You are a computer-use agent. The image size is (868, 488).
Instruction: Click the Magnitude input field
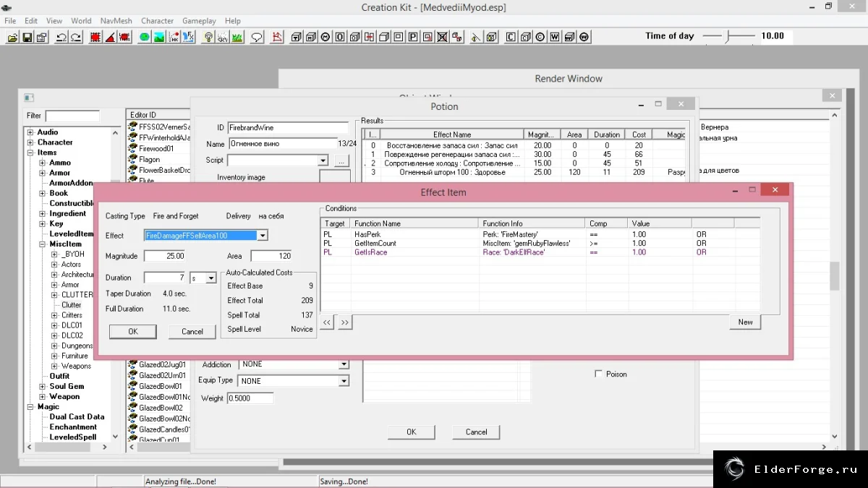[164, 256]
